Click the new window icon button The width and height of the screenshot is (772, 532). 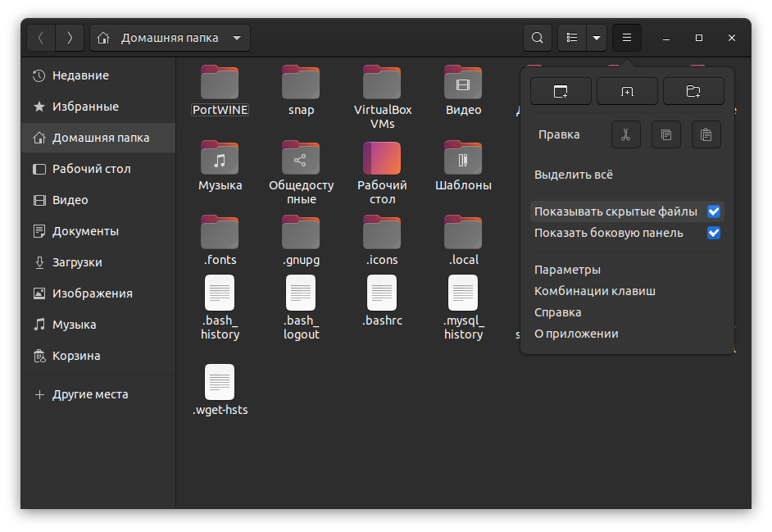tap(561, 91)
